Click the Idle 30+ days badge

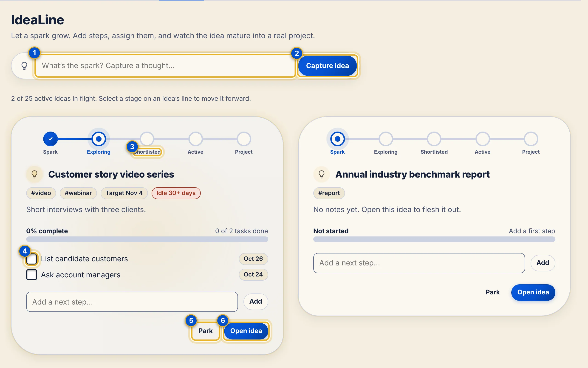coord(176,193)
